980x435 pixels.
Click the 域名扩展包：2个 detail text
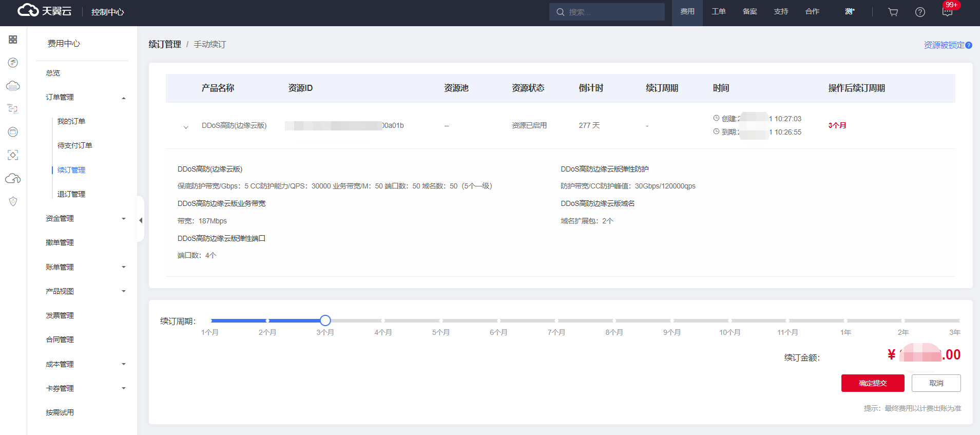click(587, 221)
